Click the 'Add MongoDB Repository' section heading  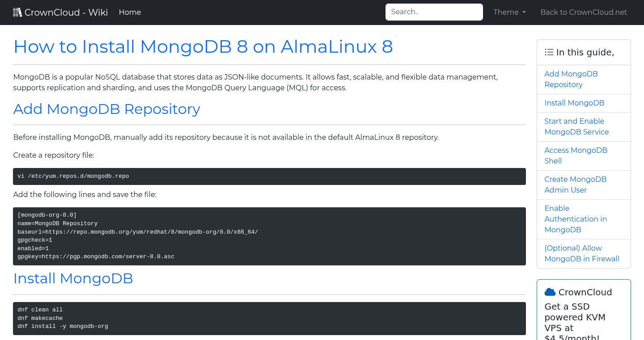tap(106, 109)
